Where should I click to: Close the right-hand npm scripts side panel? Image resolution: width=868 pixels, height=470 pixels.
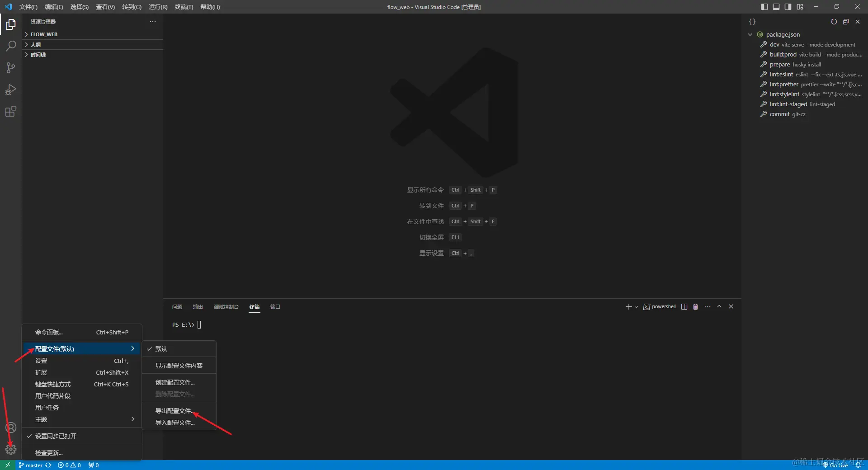click(x=858, y=22)
